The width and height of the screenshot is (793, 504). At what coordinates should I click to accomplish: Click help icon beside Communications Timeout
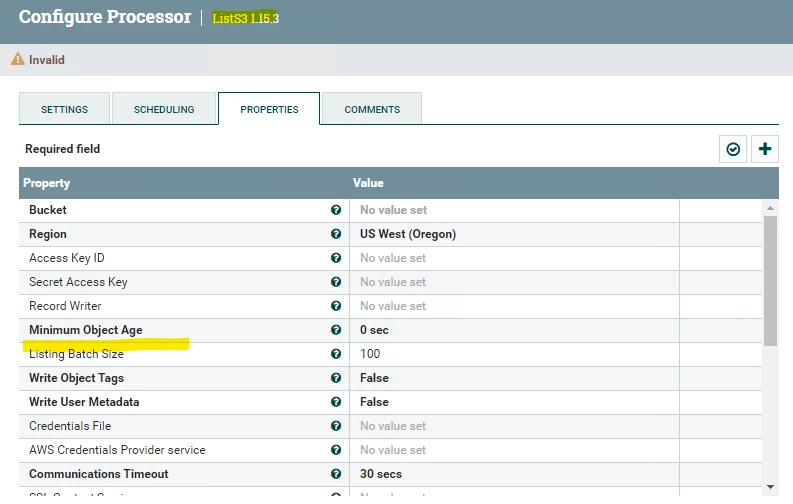(336, 474)
